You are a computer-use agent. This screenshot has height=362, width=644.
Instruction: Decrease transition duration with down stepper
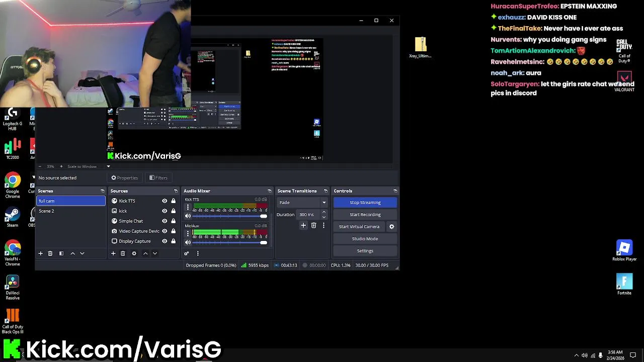[x=324, y=217]
